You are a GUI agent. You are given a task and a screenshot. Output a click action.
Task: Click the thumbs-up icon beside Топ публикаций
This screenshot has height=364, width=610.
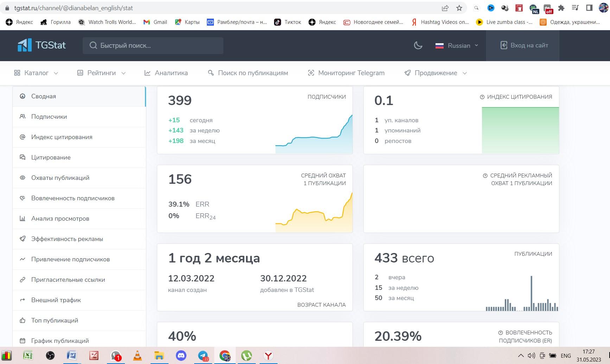23,320
